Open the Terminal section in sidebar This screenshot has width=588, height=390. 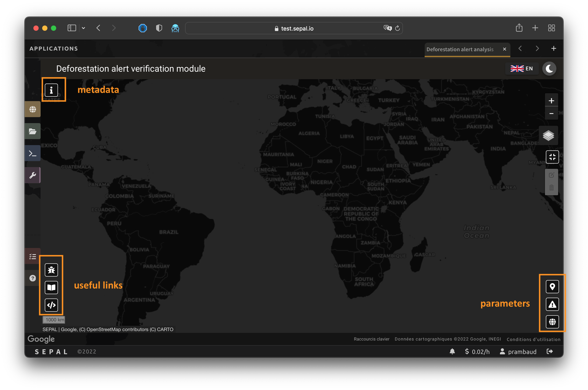(x=32, y=153)
